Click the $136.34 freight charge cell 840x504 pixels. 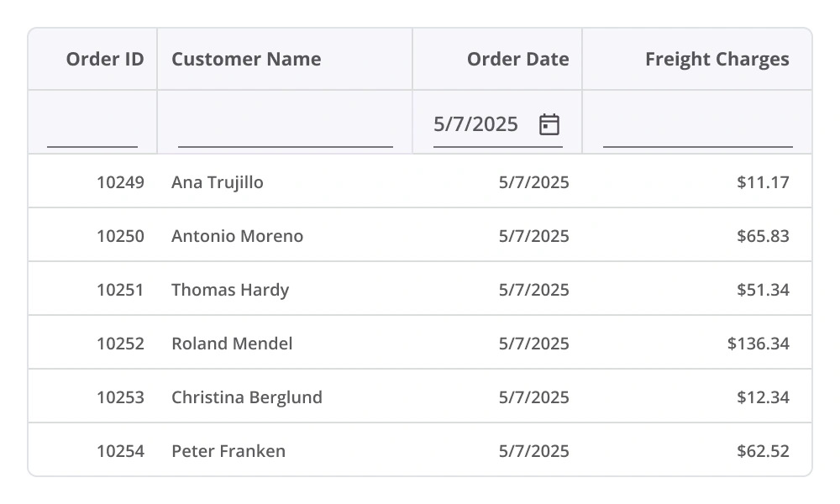coord(758,344)
